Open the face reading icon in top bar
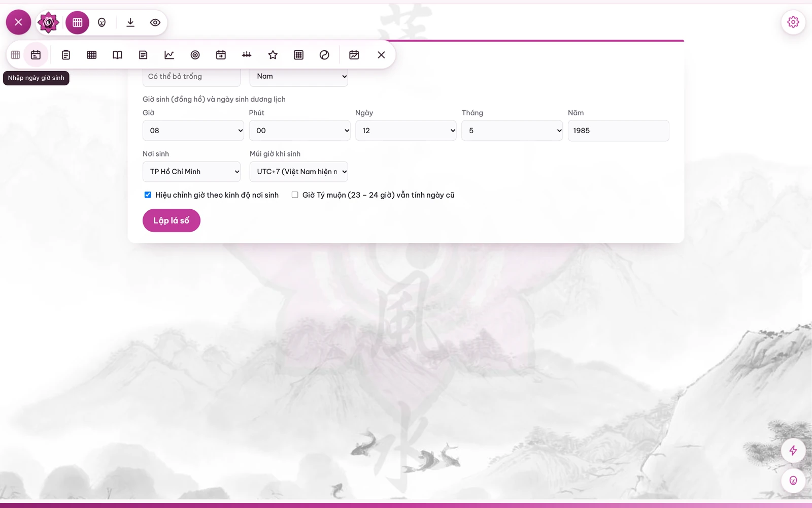This screenshot has width=812, height=508. click(x=102, y=22)
